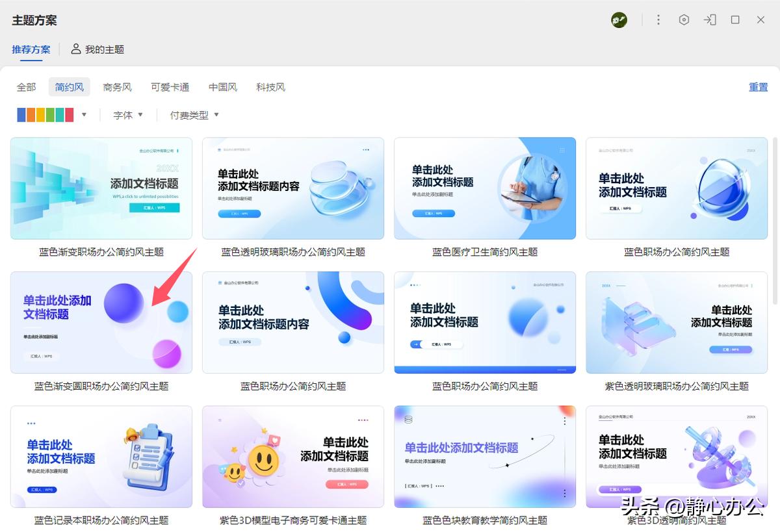This screenshot has height=532, width=780.
Task: Select the 可爱卡通 style filter
Action: [170, 87]
